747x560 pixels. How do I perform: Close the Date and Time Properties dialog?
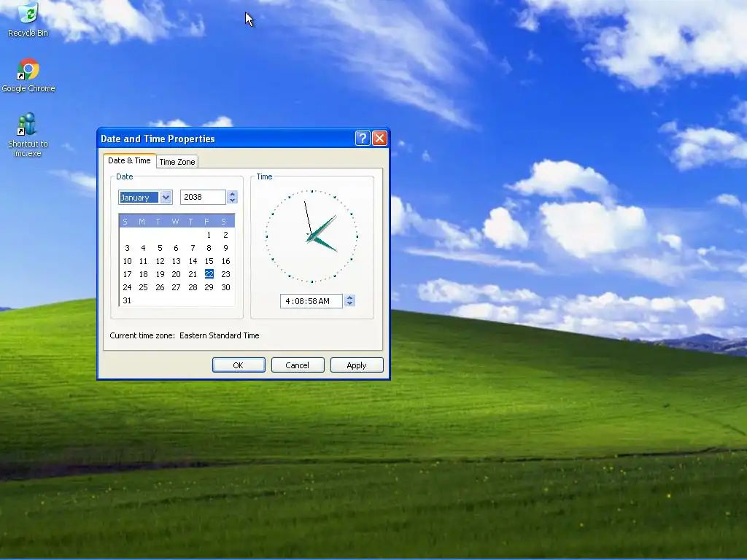pos(379,139)
